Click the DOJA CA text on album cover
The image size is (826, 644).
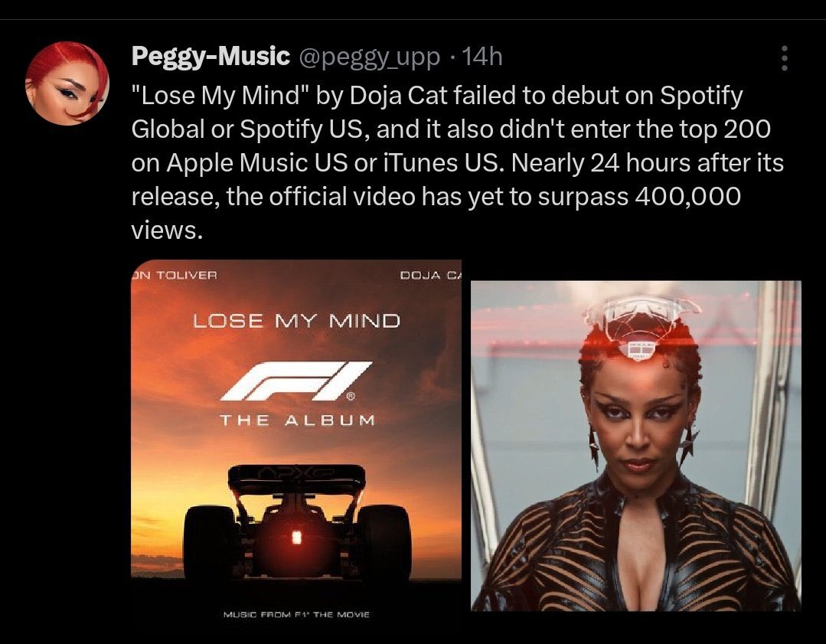click(x=431, y=275)
